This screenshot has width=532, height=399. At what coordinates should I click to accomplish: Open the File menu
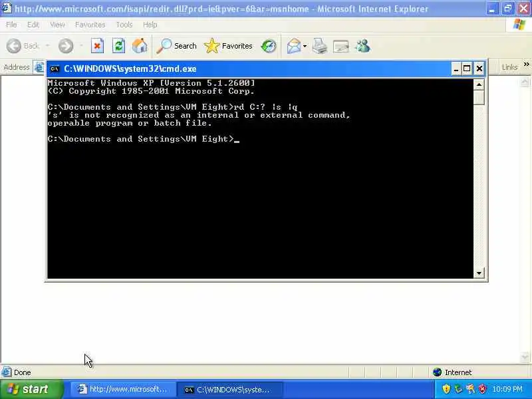[11, 25]
